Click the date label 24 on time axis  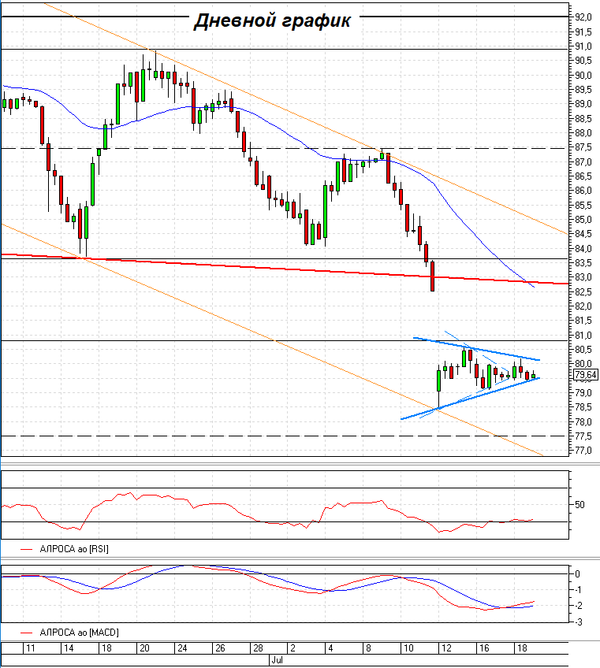pos(182,648)
